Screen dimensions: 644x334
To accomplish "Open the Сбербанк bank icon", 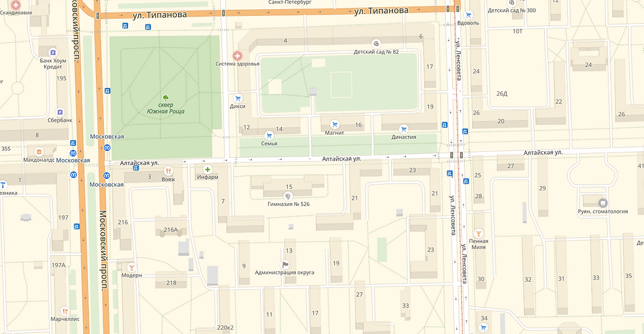I will coord(60,112).
